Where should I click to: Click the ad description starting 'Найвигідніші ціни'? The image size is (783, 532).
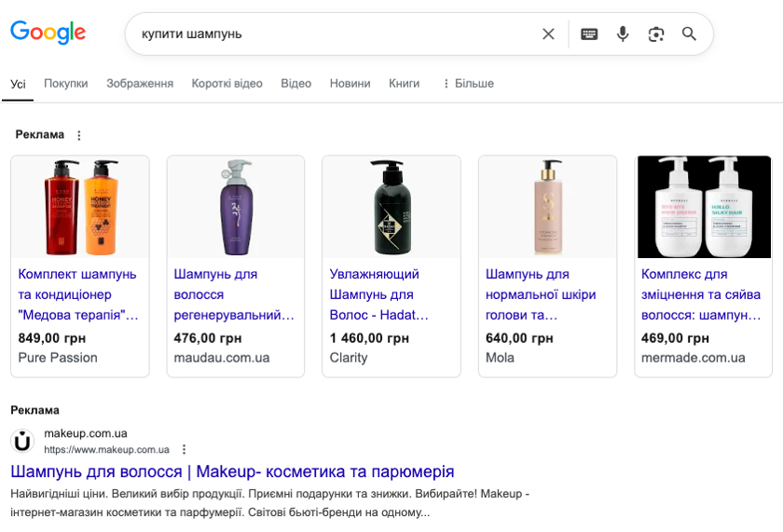tap(269, 503)
